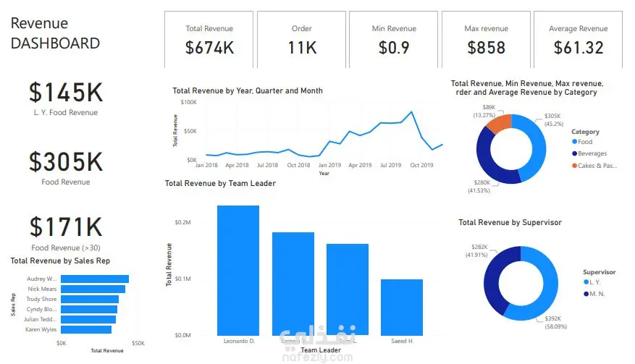Select the M. N. supervisor legend swatch

(586, 294)
